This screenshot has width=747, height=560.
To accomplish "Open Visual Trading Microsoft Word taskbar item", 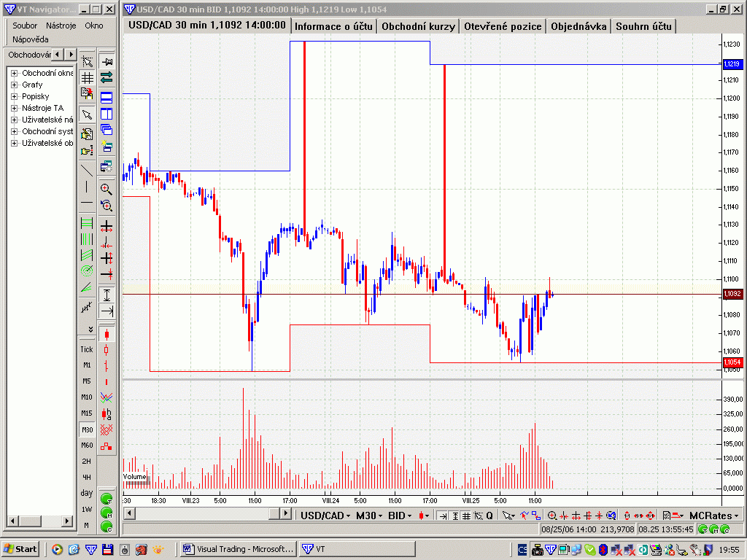I will (x=239, y=549).
